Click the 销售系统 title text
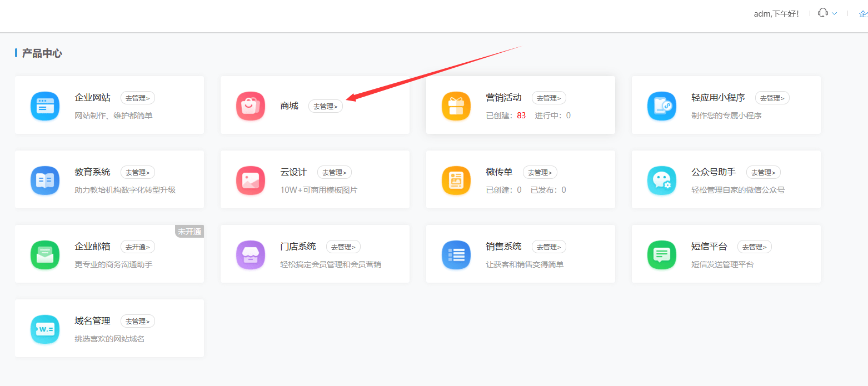 pyautogui.click(x=503, y=247)
